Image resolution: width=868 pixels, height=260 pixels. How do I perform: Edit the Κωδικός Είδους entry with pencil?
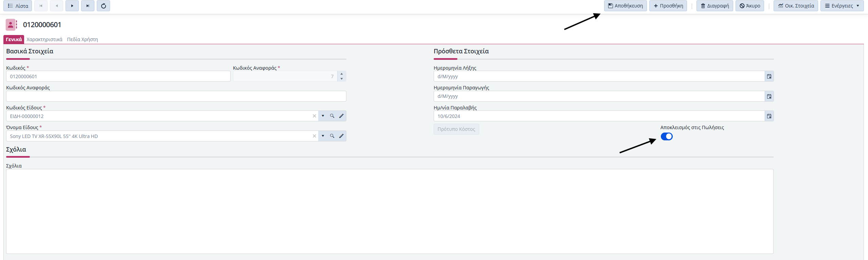341,116
